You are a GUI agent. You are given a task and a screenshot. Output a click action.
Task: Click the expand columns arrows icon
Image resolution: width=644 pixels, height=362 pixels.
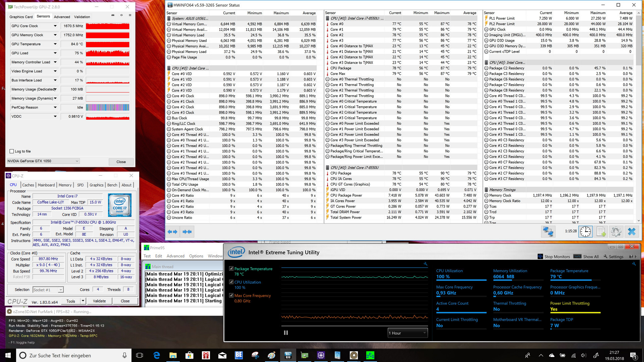[172, 232]
